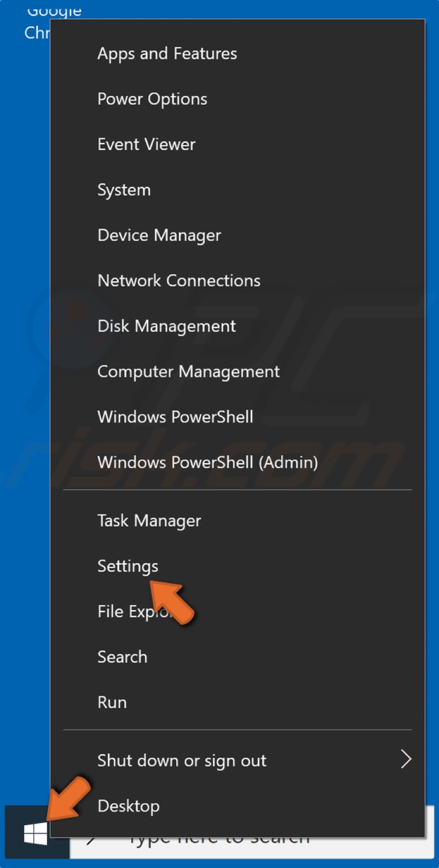The height and width of the screenshot is (868, 439).
Task: Launch Windows PowerShell
Action: coord(175,417)
